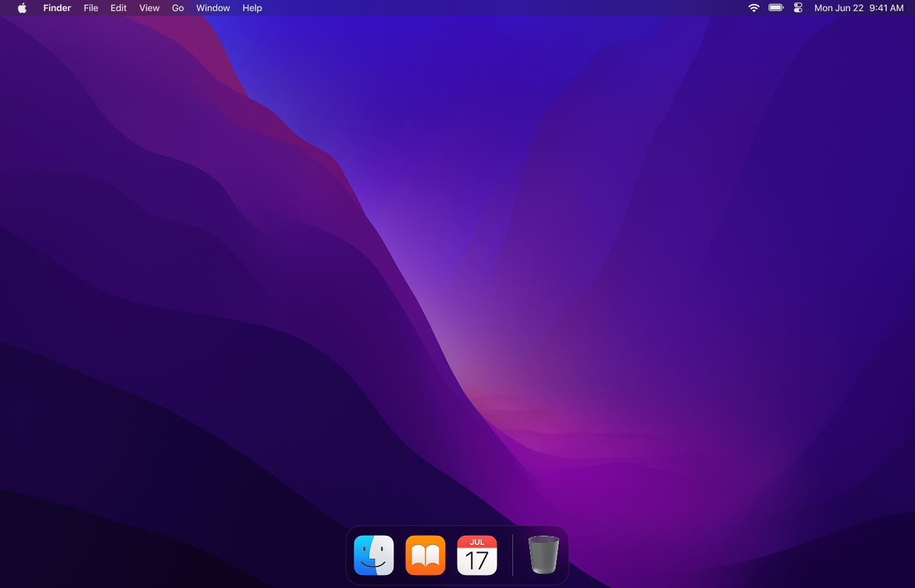Screen dimensions: 915x588
Task: Click the 9:41 AM clock time
Action: point(886,8)
